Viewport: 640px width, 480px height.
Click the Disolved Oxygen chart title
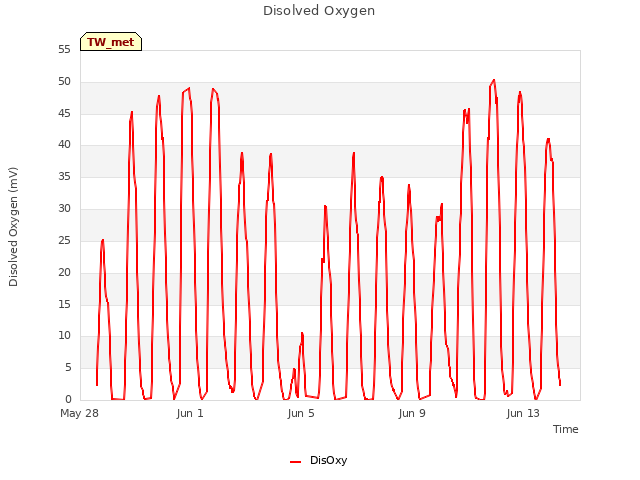point(319,11)
